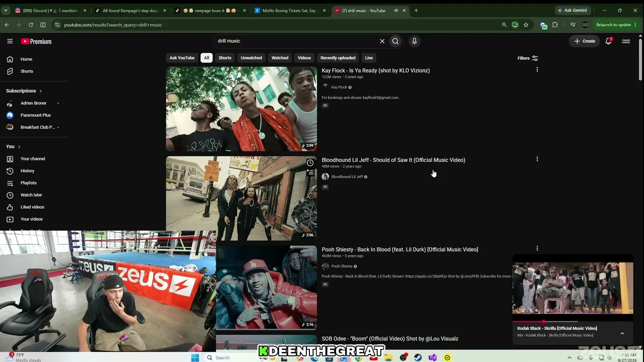This screenshot has height=362, width=644.
Task: Run search with the magnifier button
Action: [x=395, y=41]
